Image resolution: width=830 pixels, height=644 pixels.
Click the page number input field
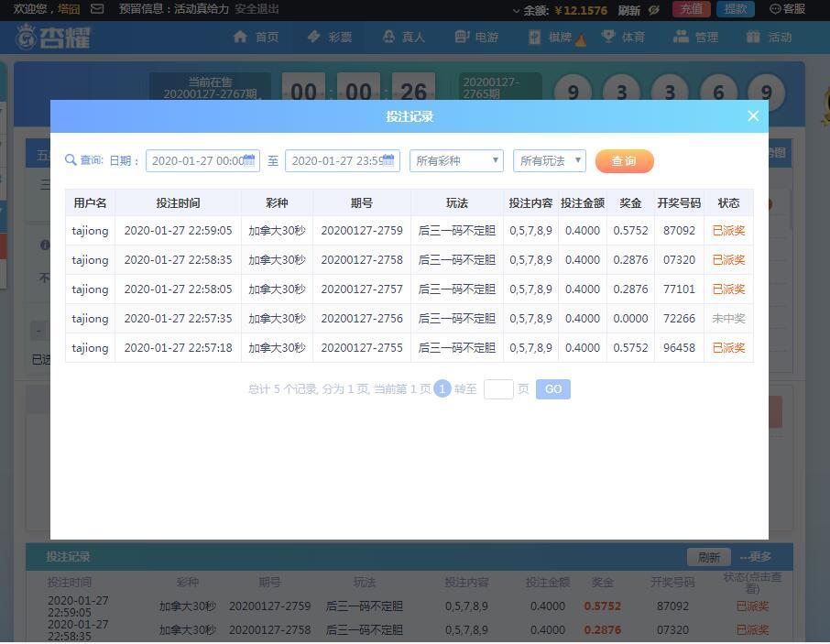point(498,389)
